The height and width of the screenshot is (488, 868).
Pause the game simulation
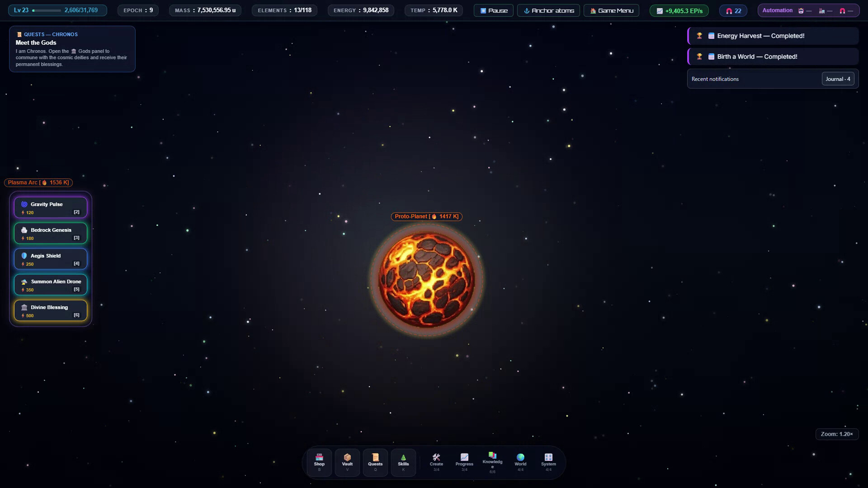coord(494,10)
